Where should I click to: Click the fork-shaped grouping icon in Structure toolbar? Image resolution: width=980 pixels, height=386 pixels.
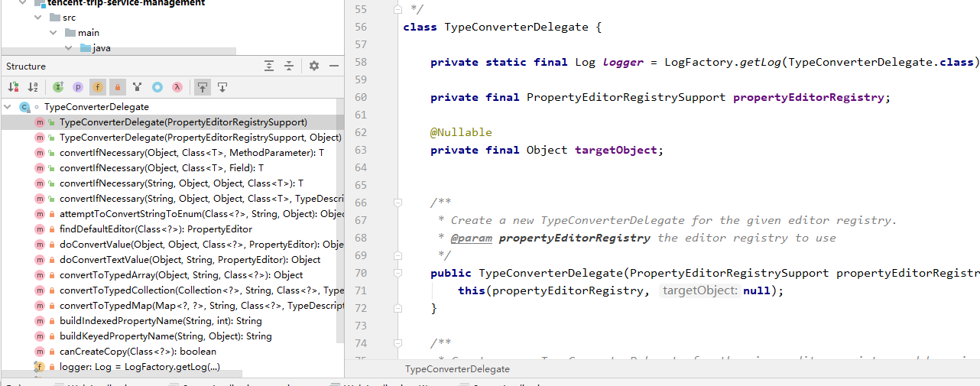(x=137, y=87)
